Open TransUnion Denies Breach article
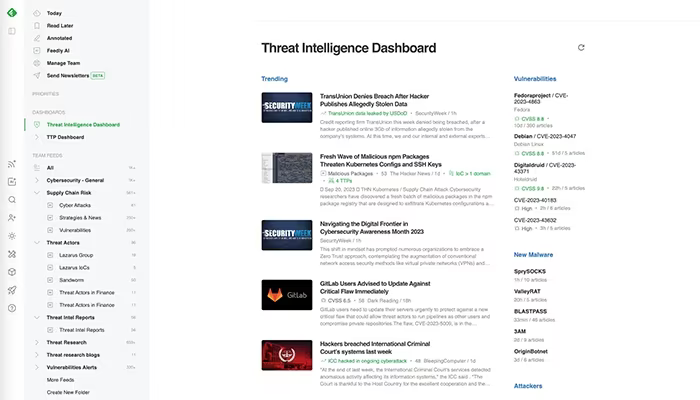The width and height of the screenshot is (700, 400). pyautogui.click(x=374, y=100)
